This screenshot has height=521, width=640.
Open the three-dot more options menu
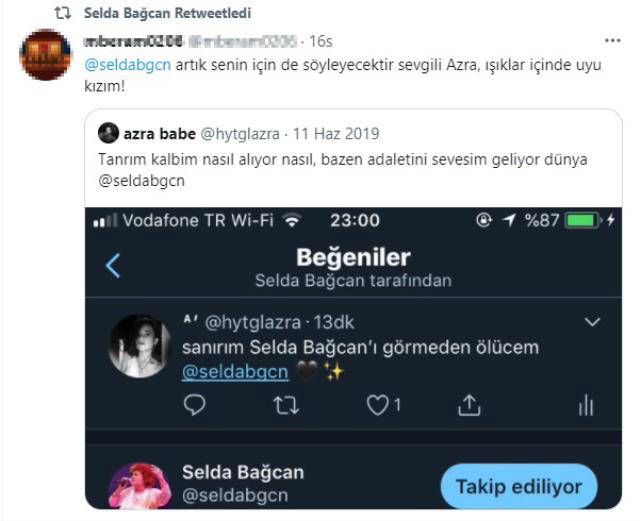[x=611, y=42]
